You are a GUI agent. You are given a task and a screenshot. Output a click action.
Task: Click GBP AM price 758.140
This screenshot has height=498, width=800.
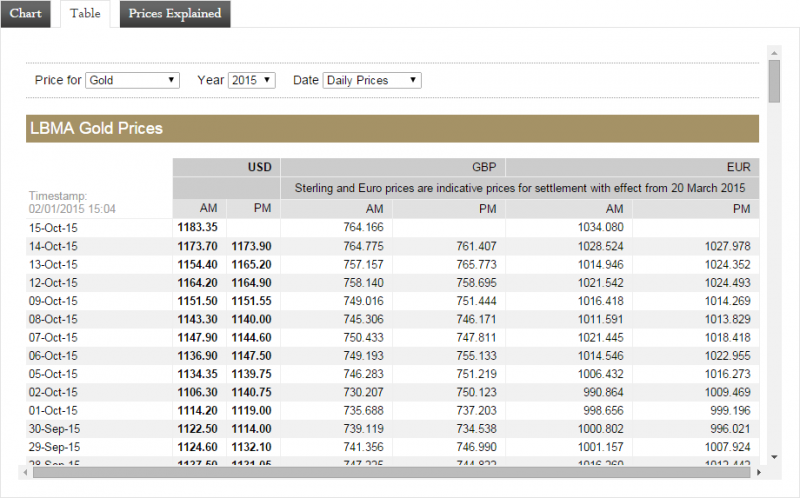pyautogui.click(x=363, y=283)
